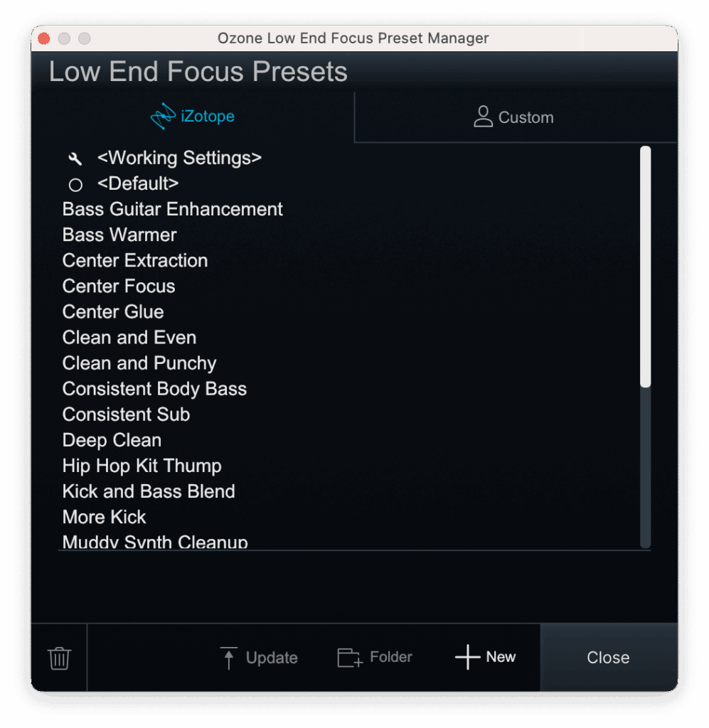Click the wrench icon beside Working Settings
The width and height of the screenshot is (709, 728).
pyautogui.click(x=75, y=159)
